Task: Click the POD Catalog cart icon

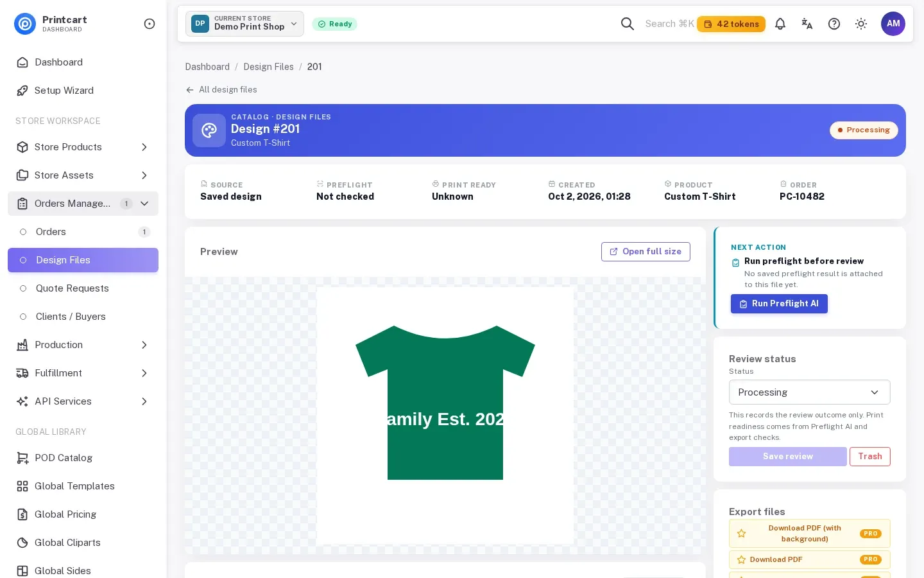Action: pyautogui.click(x=22, y=458)
